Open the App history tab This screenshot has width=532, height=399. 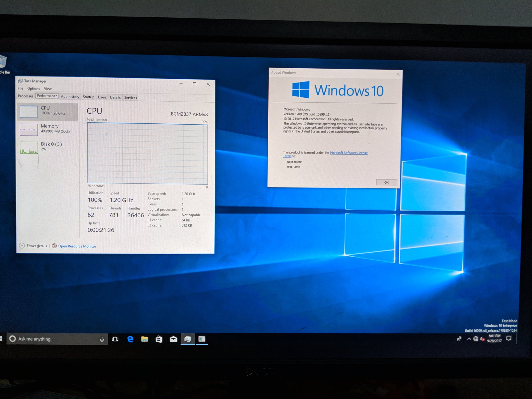70,96
